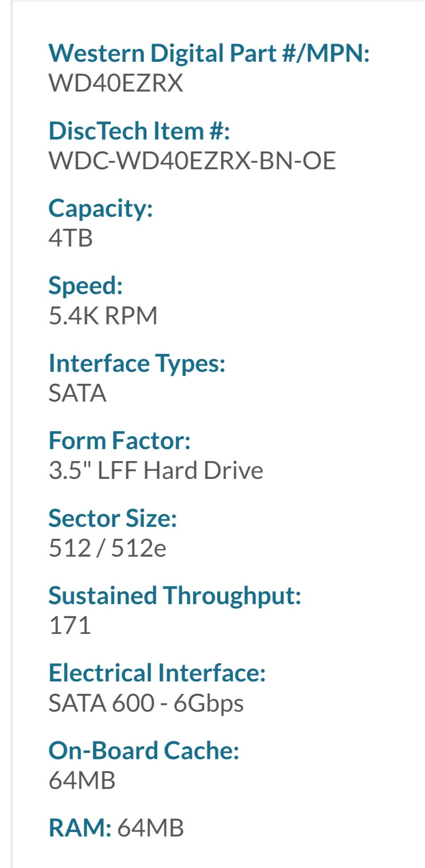Click the DiscTech Item # label
This screenshot has height=868, width=425.
(139, 131)
